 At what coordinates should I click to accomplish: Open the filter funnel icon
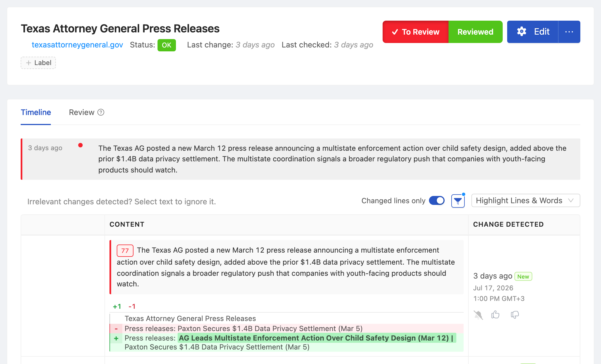458,201
